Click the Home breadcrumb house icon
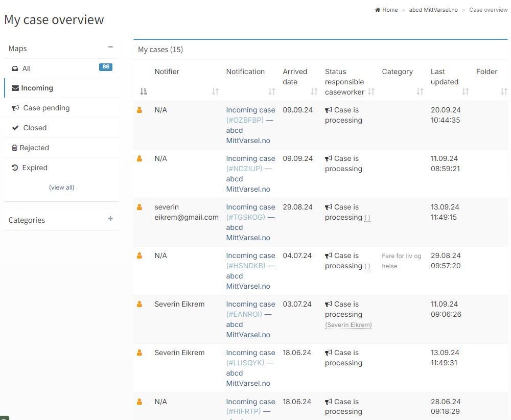Viewport: 511px width, 420px height. [x=378, y=10]
